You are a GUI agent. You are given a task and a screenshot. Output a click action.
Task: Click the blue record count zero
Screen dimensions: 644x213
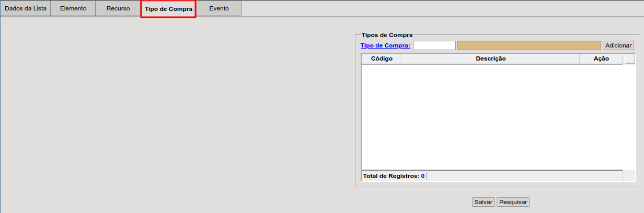click(x=423, y=176)
